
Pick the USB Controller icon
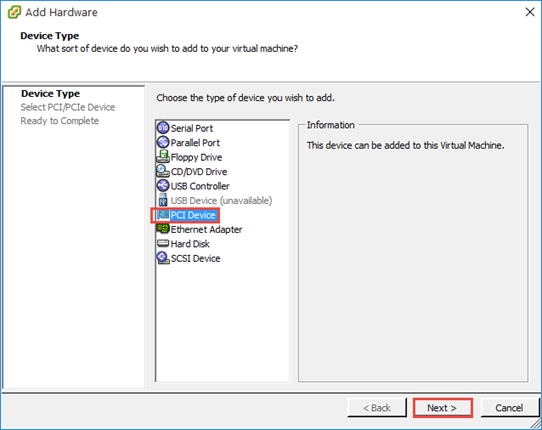click(163, 186)
